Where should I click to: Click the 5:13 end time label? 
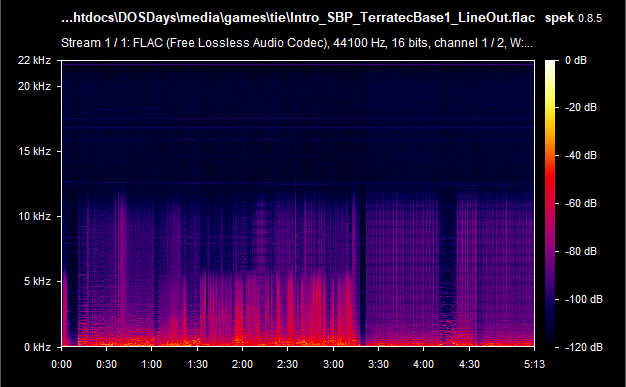pos(534,364)
